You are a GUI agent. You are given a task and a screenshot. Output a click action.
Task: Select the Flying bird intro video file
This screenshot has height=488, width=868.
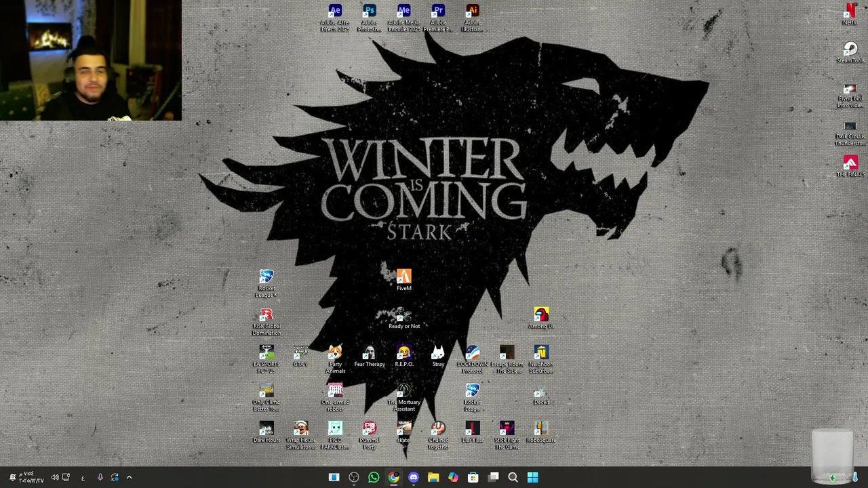pos(850,96)
